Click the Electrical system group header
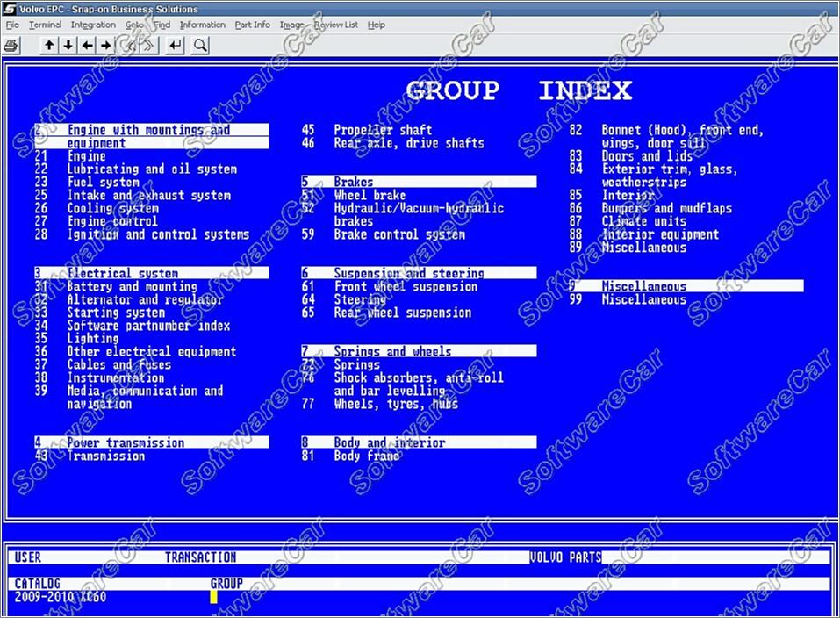The image size is (840, 618). (122, 273)
